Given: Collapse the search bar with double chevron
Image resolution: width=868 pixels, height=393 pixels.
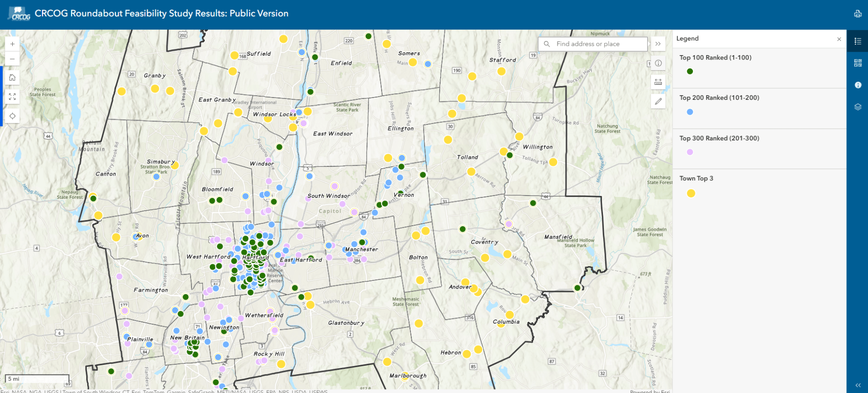Looking at the screenshot, I should pyautogui.click(x=658, y=44).
